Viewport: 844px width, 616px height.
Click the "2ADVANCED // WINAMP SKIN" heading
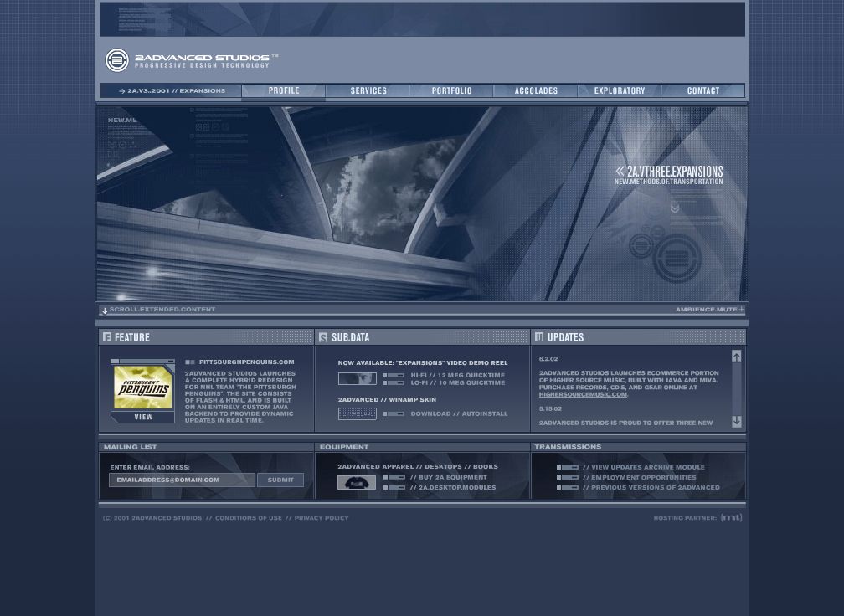click(387, 400)
